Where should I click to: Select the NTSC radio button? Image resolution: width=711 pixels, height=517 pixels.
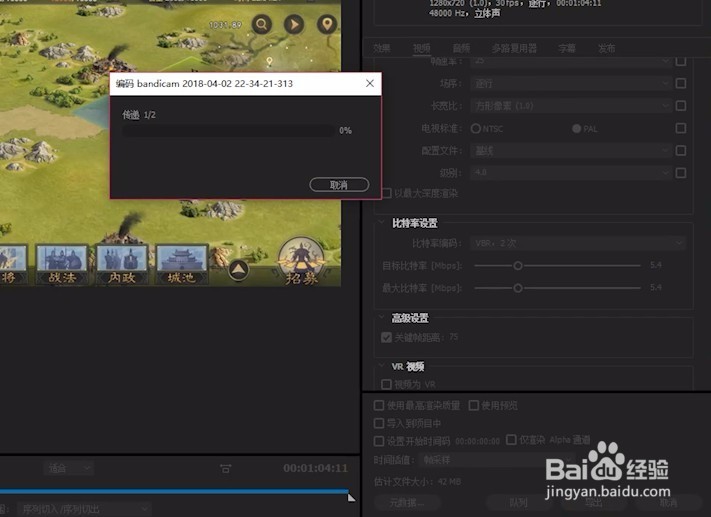[476, 129]
